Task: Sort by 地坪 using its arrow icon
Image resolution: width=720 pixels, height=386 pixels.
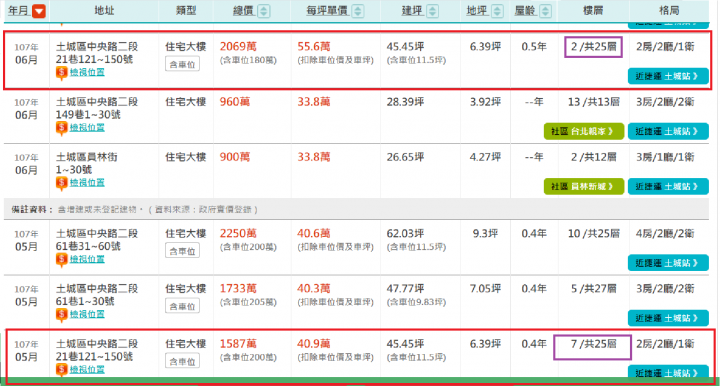Action: [497, 11]
